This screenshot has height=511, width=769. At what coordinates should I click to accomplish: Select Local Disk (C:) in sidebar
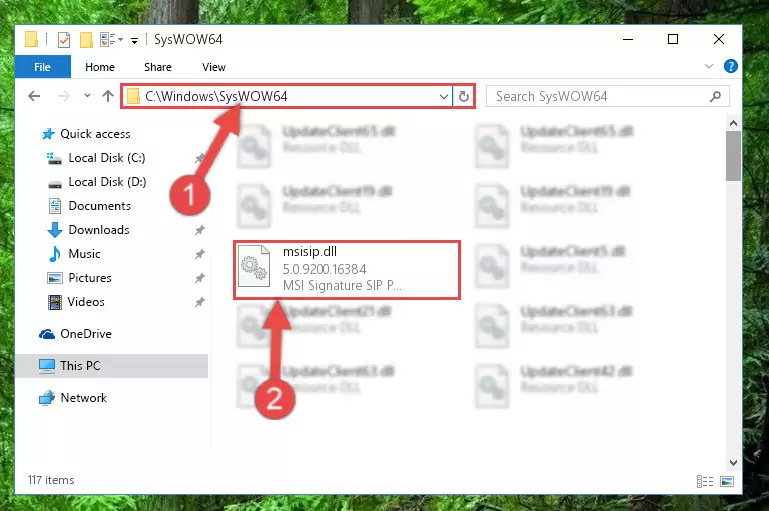coord(107,158)
